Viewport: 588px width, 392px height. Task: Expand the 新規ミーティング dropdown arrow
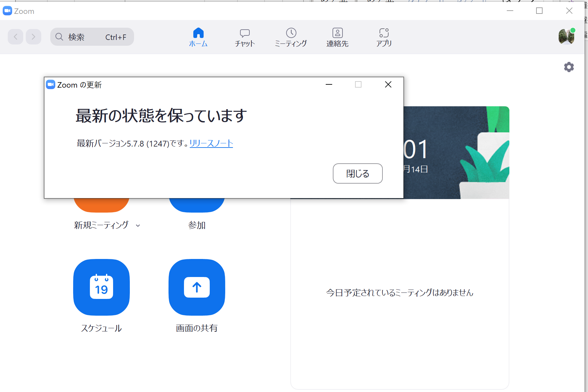click(138, 225)
